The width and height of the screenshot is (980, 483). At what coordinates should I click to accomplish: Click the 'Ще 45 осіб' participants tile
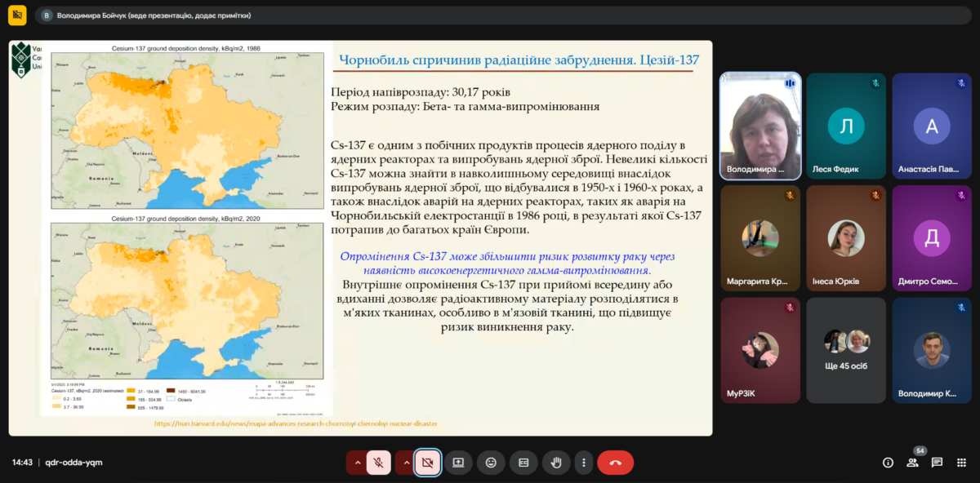coord(846,350)
